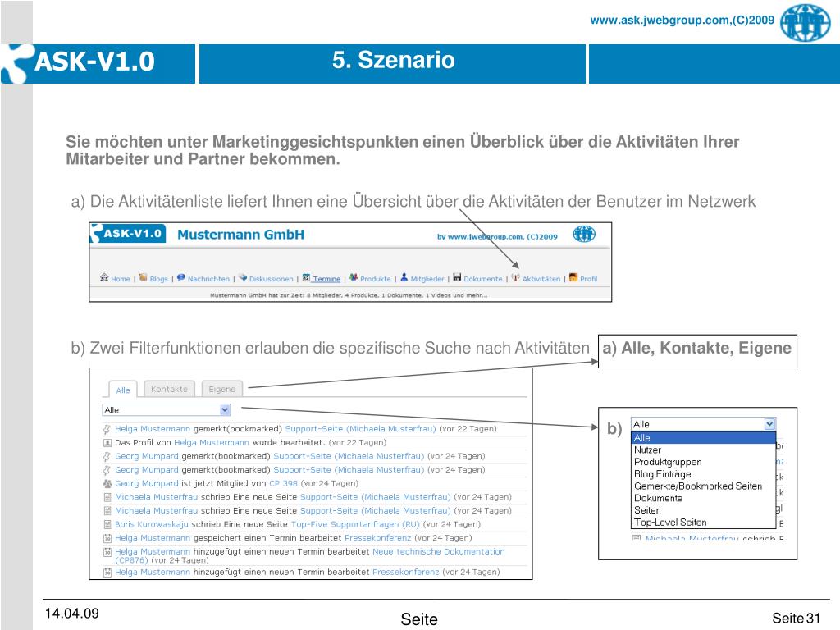Open 'Neue technische Dokumentation (CP876)' link
Viewport: 840px width, 630px height.
(309, 555)
